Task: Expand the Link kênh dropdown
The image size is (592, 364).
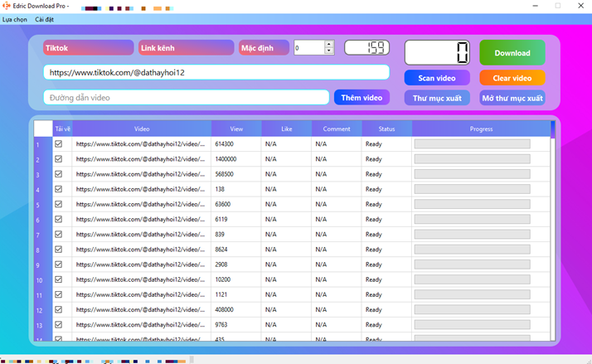Action: (186, 48)
